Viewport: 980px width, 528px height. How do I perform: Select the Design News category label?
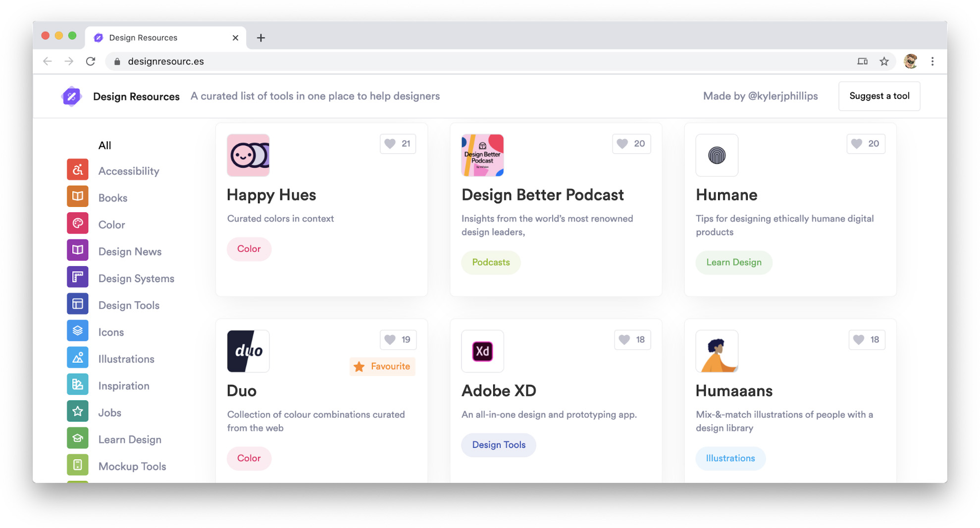click(130, 251)
